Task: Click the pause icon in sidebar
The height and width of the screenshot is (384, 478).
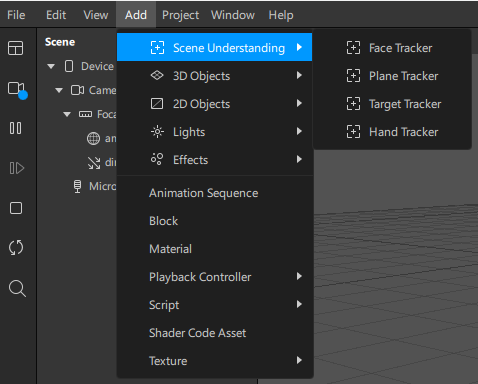Action: (x=16, y=128)
